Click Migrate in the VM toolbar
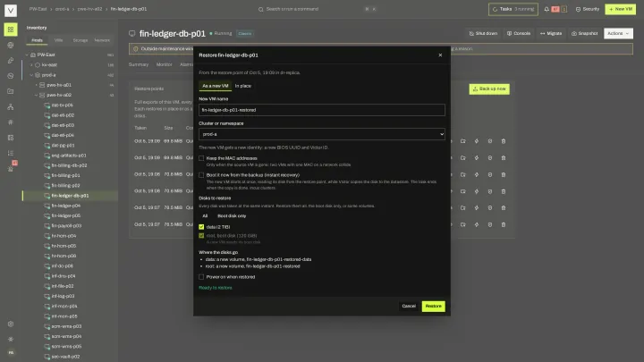 tap(551, 33)
